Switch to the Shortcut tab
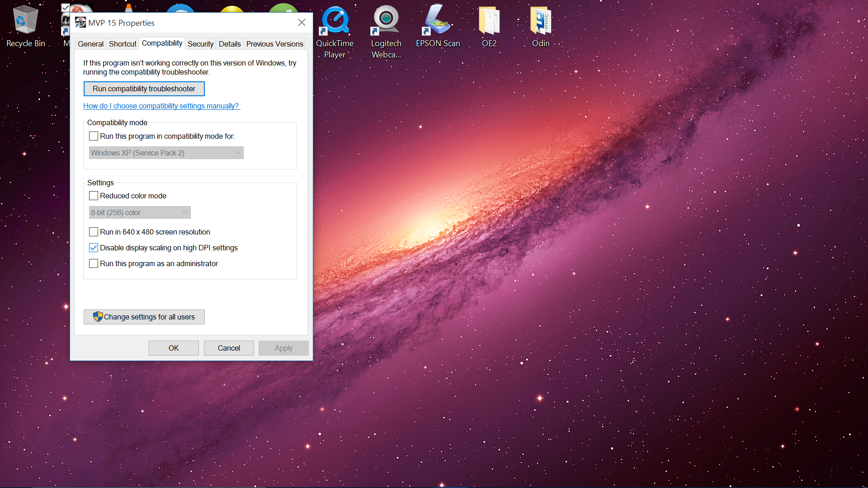 [x=123, y=44]
